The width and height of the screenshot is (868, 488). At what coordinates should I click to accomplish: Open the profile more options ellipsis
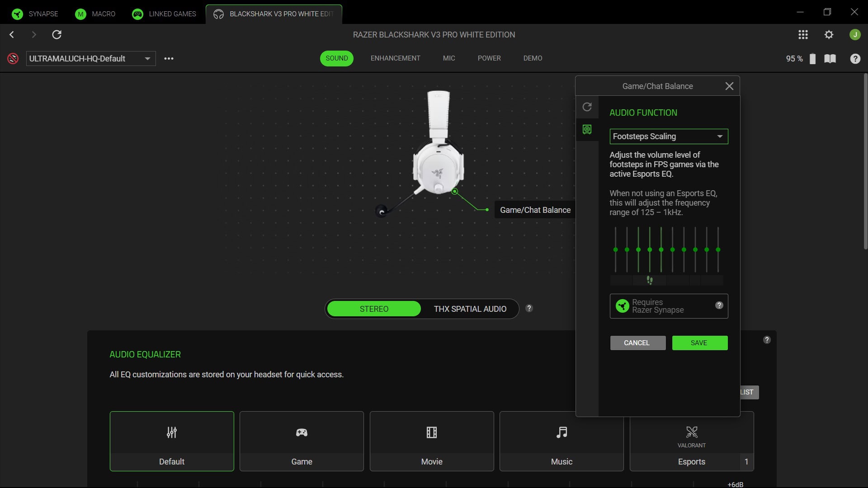point(169,58)
